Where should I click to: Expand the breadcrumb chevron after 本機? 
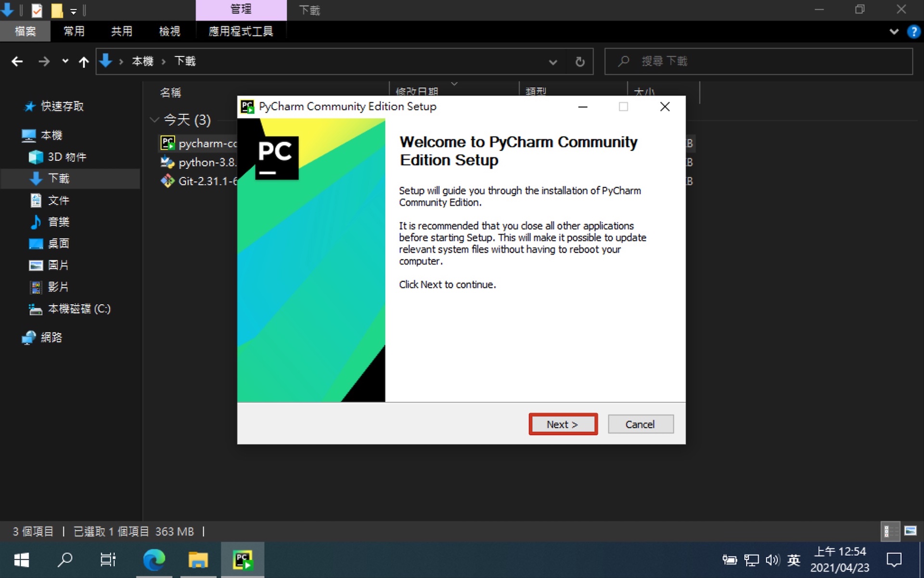pos(164,61)
